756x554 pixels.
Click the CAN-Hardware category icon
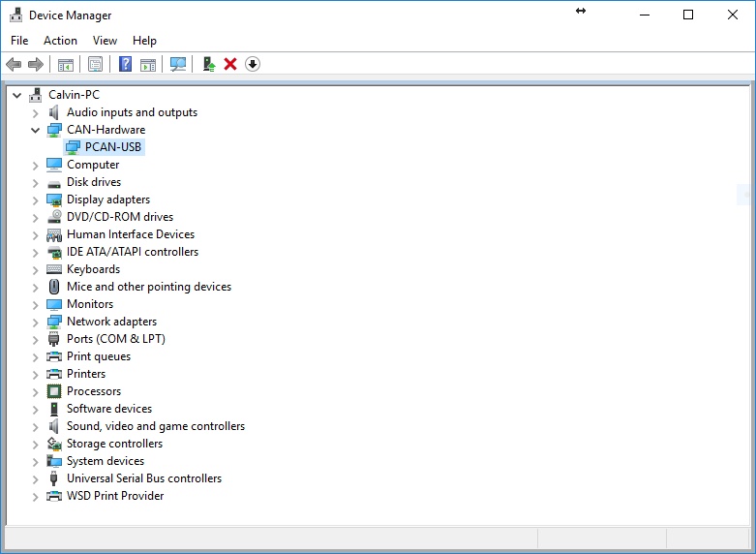54,130
